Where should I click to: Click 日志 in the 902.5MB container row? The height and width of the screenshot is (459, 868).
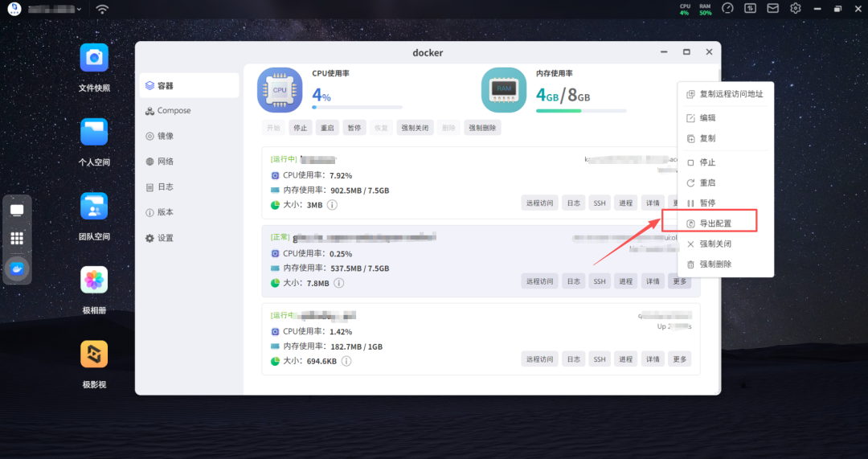574,203
